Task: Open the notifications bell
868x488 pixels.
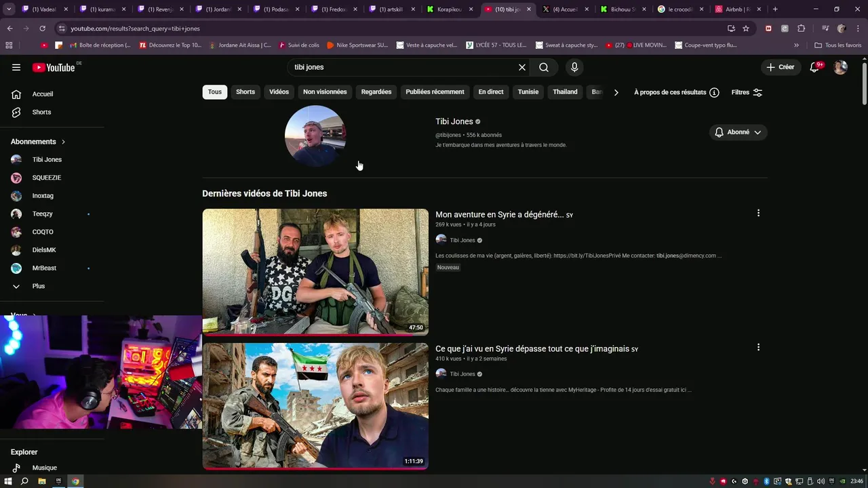Action: tap(815, 67)
